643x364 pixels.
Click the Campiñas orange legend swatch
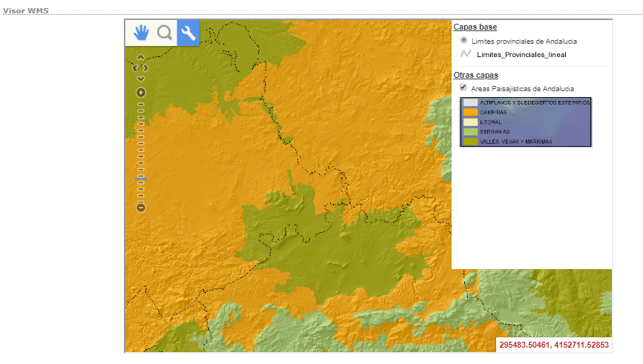(469, 112)
